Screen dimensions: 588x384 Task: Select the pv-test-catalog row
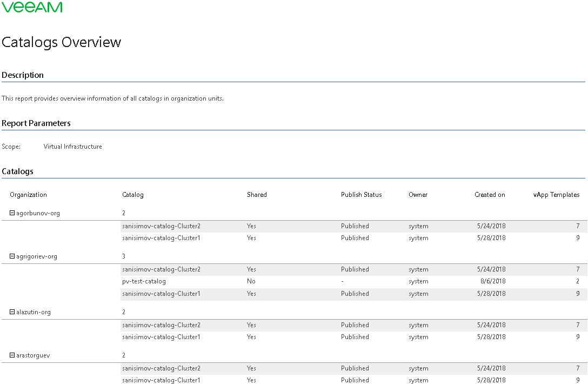pyautogui.click(x=144, y=281)
